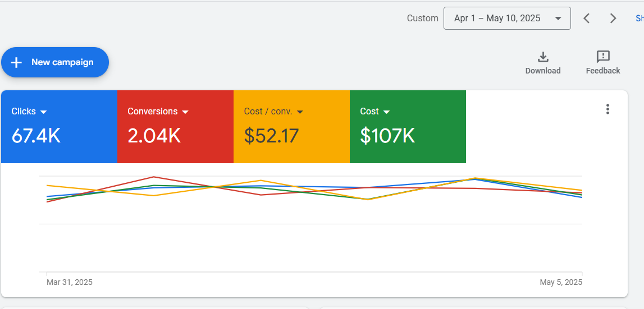
Task: Expand the Clicks metric dropdown arrow
Action: [44, 112]
